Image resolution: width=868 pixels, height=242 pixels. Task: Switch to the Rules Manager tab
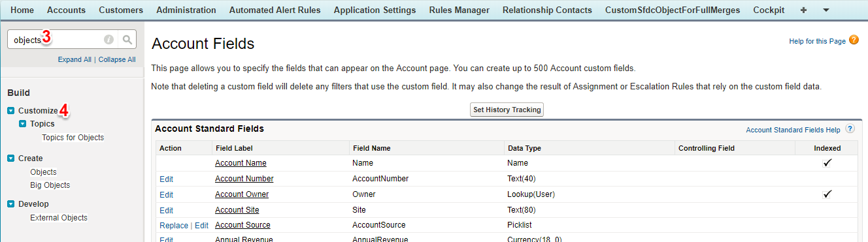pos(459,10)
